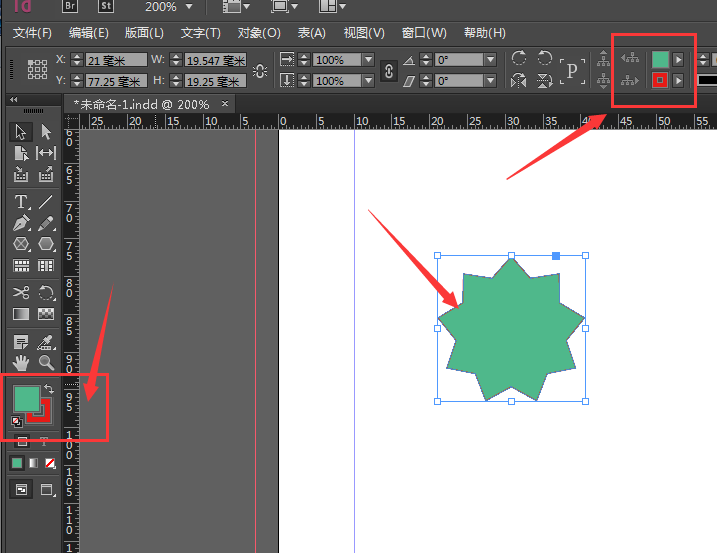Toggle constrain proportions for scaling
This screenshot has width=717, height=553.
(389, 71)
